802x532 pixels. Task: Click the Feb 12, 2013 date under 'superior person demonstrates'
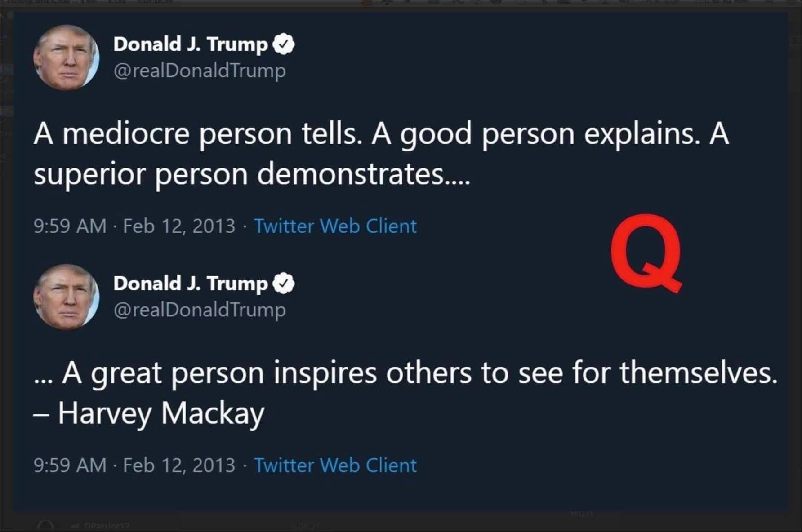179,226
